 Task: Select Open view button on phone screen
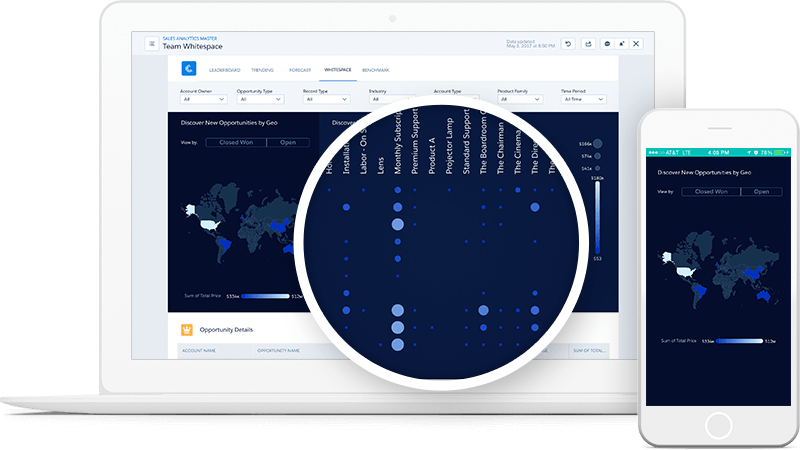(x=761, y=190)
